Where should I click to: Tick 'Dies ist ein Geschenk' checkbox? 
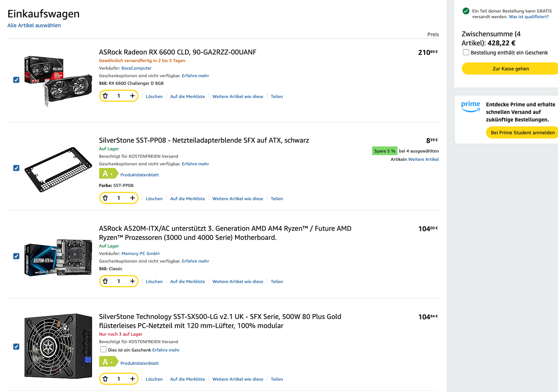[103, 350]
